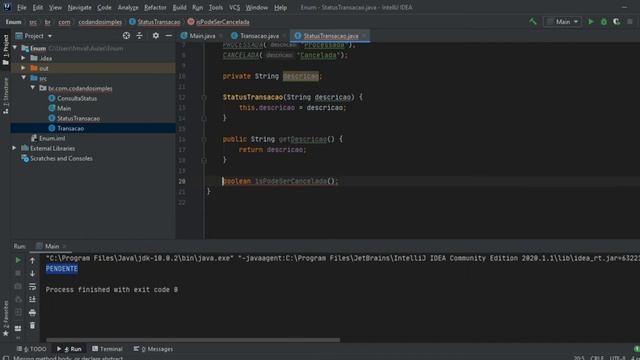This screenshot has width=640, height=360.
Task: Open Project panel settings gear
Action: tap(156, 36)
